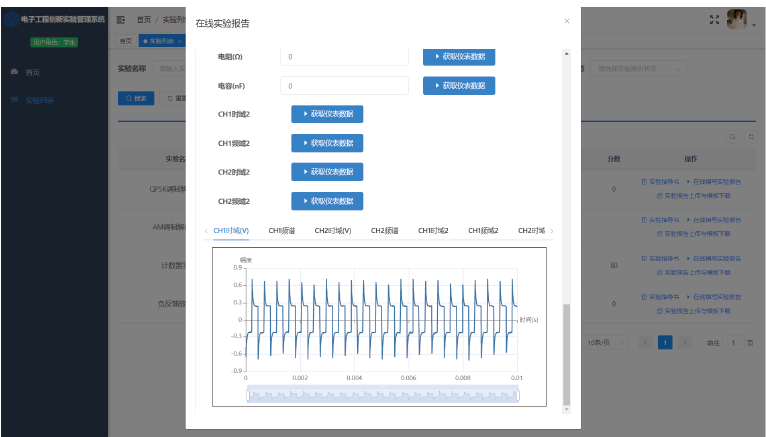Fetch instrument data for CH2时域2

tap(327, 172)
